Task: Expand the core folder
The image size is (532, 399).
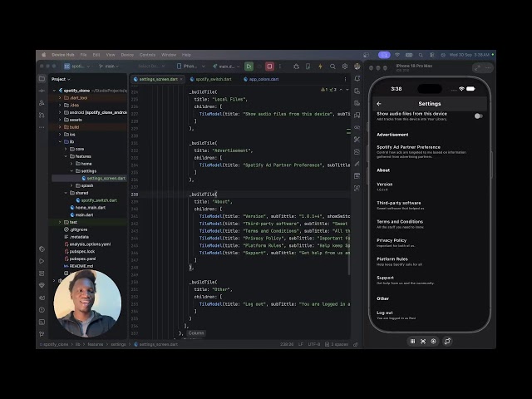Action: point(66,149)
